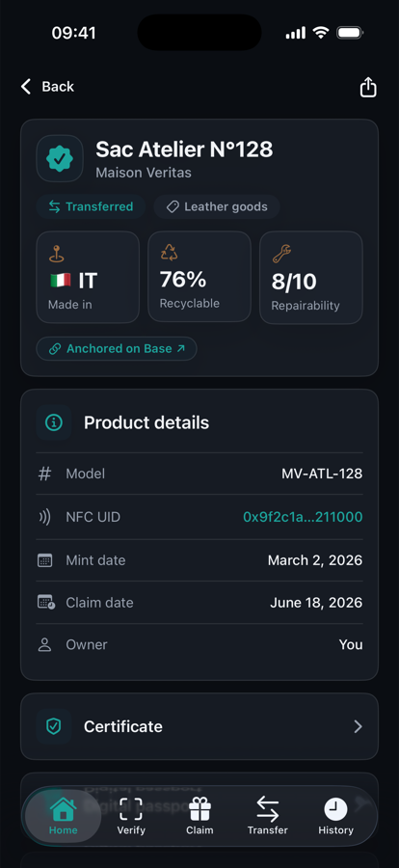
Task: Expand the Certificate row chevron
Action: click(x=359, y=726)
